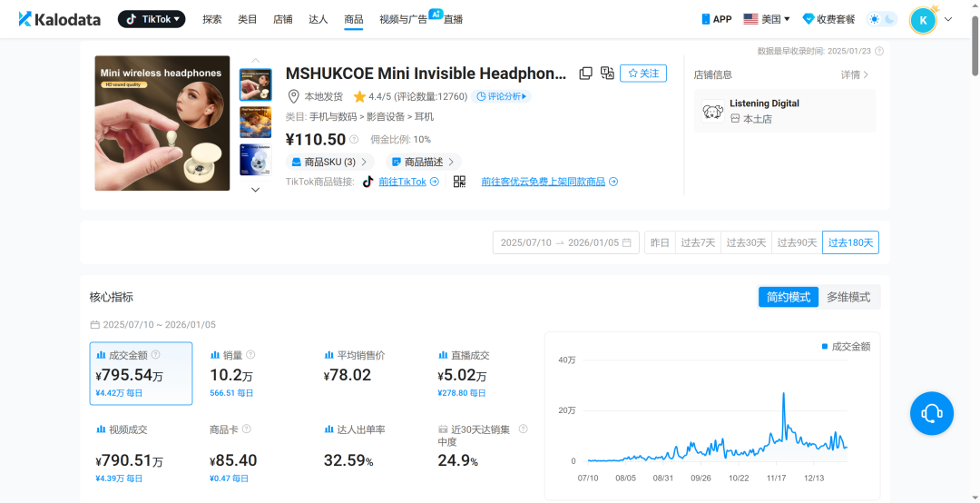Image resolution: width=980 pixels, height=503 pixels.
Task: Open the QR code icon beside the TikTok link
Action: [x=459, y=182]
